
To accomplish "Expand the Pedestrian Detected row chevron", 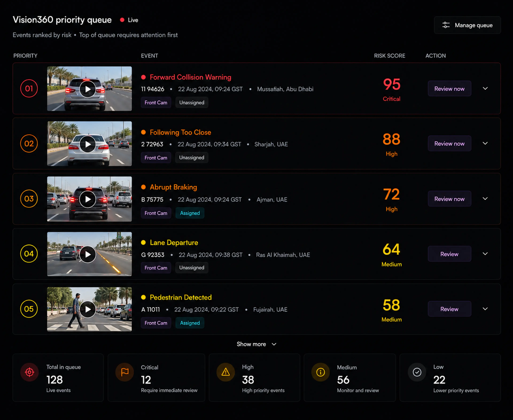I will 485,309.
